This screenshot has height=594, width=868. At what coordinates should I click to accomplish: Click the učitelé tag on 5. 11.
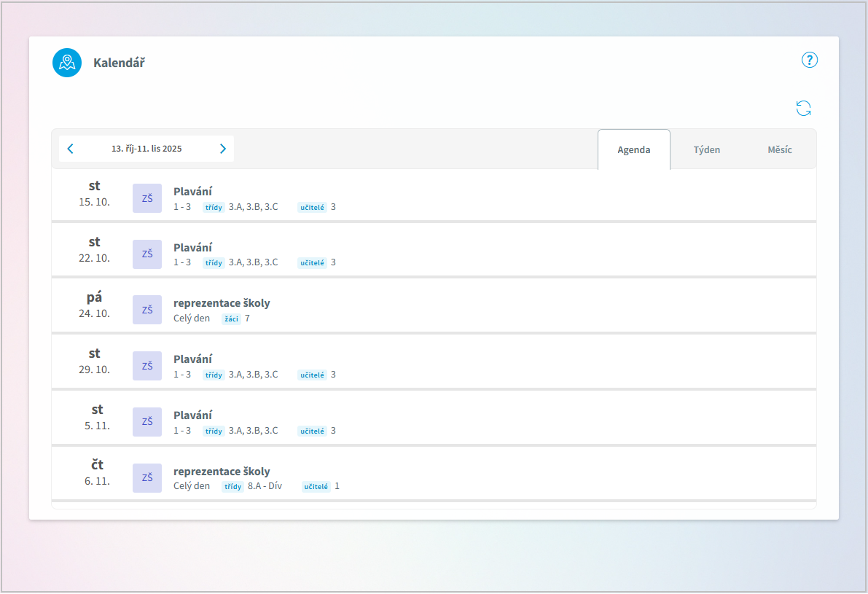[312, 431]
